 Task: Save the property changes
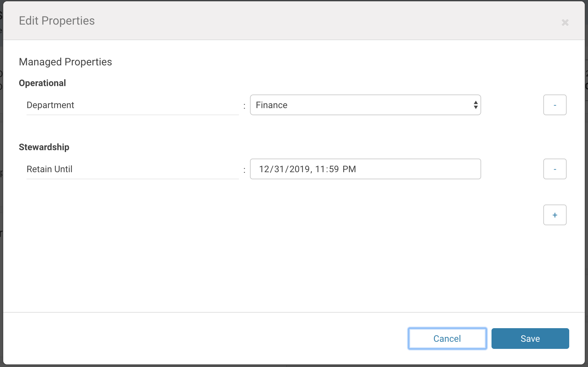tap(530, 339)
